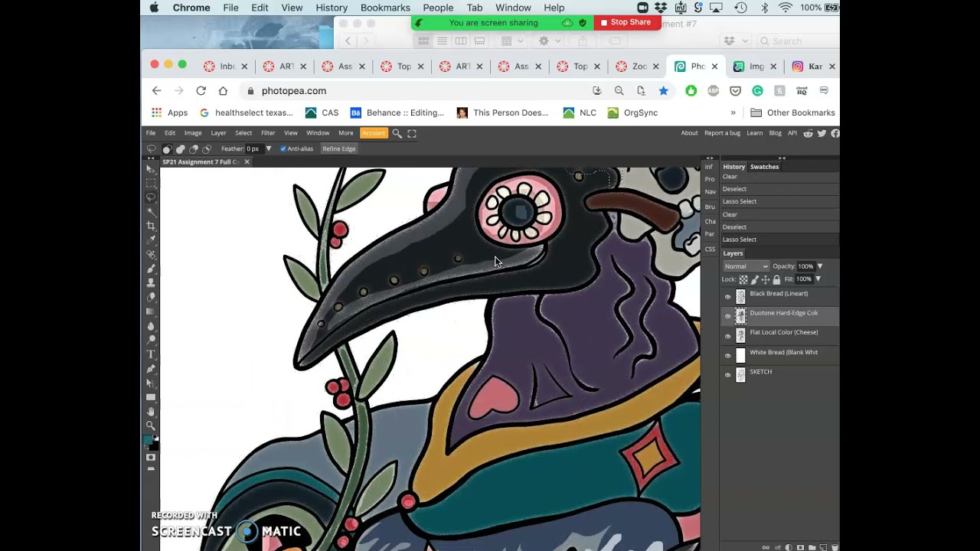Expand hidden bookmarks chevron
This screenshot has width=980, height=551.
point(733,112)
